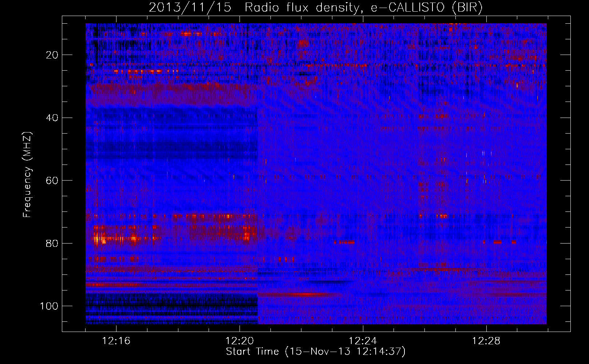The image size is (589, 364).
Task: Click the "Frequency (MHZ)" axis label
Action: [x=28, y=175]
